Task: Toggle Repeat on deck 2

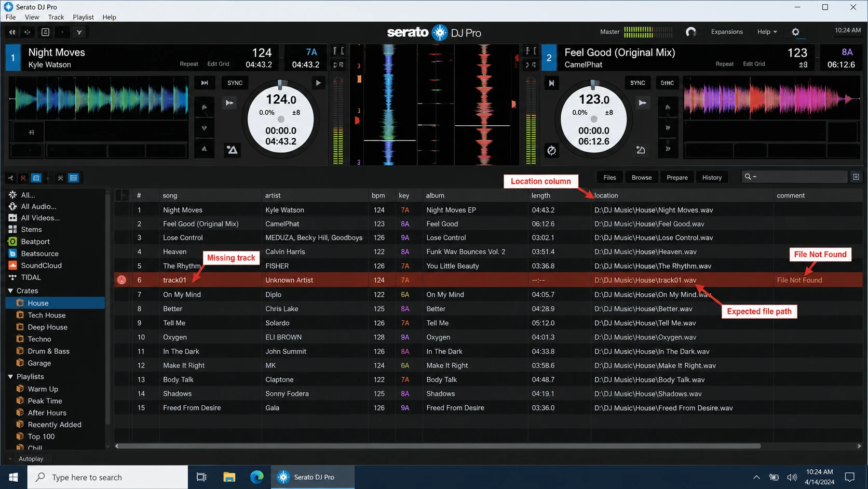Action: (x=725, y=64)
